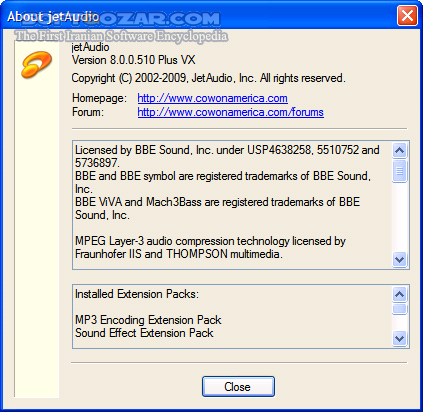Click the 'MPEG Layer-3 audio compression' line

point(210,241)
